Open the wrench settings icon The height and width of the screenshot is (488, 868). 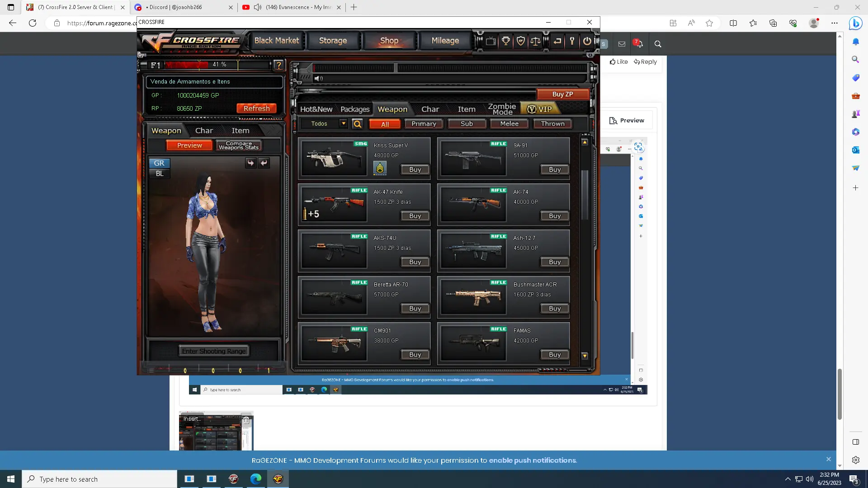(x=572, y=41)
